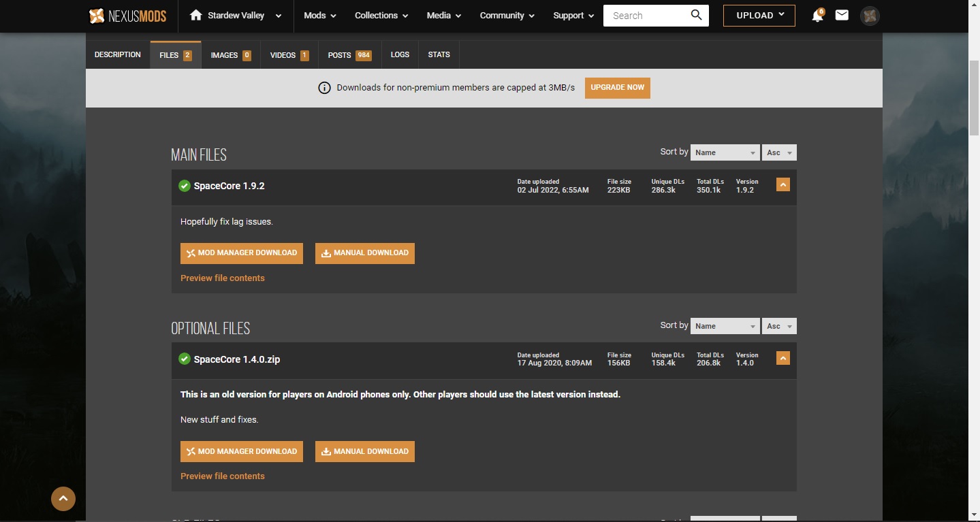Open Main Files sort-by Name dropdown

[725, 152]
